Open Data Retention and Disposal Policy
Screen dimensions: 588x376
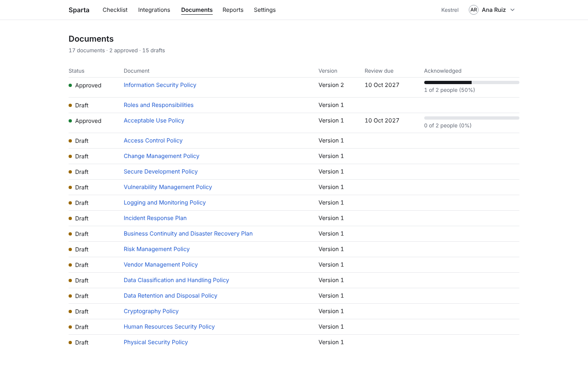(x=170, y=296)
